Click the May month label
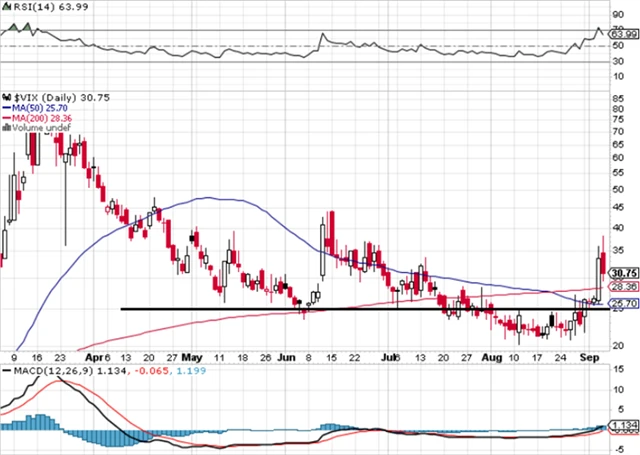 click(192, 358)
